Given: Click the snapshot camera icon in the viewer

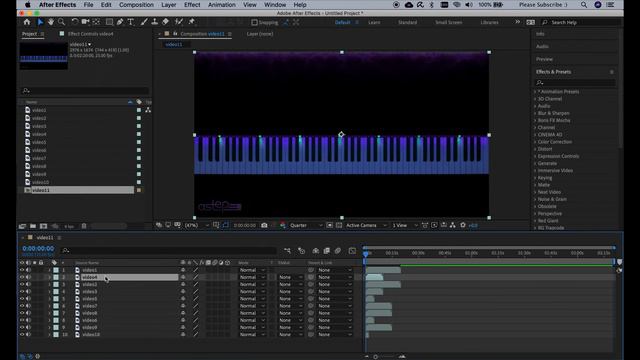Looking at the screenshot, I should [x=264, y=225].
